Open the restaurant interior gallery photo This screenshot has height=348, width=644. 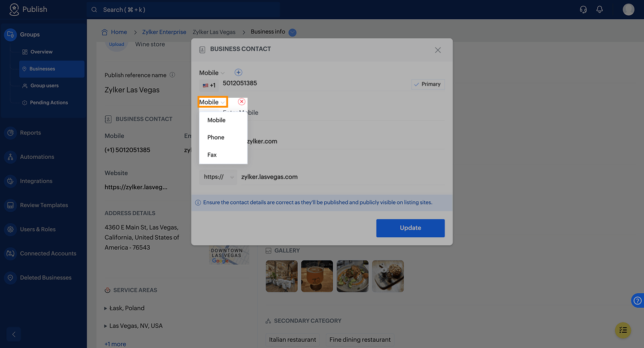point(282,276)
